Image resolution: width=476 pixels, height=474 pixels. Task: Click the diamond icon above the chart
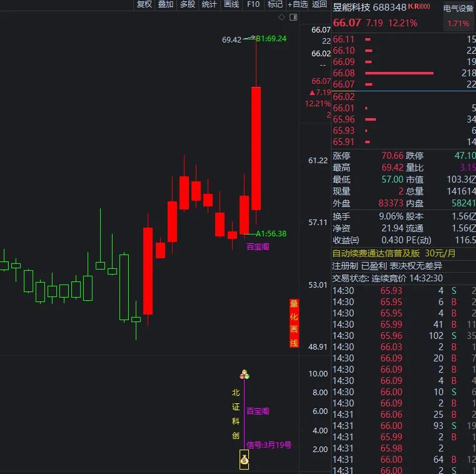click(x=281, y=17)
